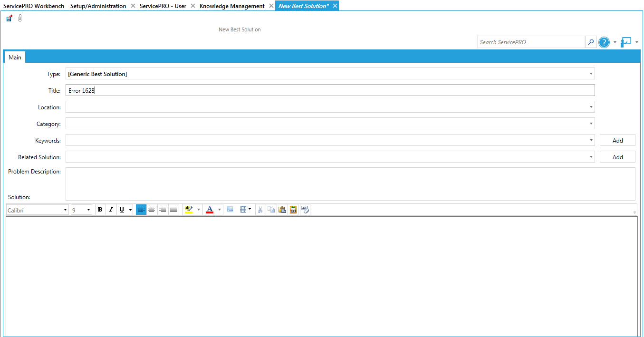Select the New Best Solution tab

(304, 6)
